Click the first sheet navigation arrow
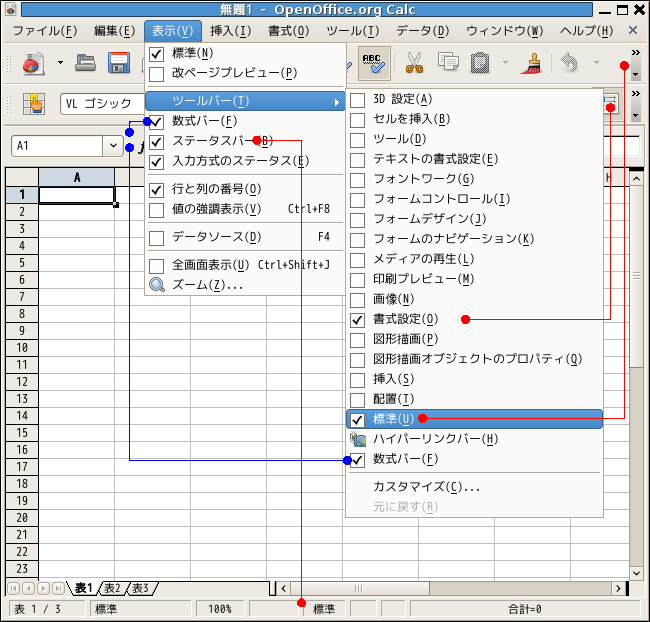 [x=14, y=588]
